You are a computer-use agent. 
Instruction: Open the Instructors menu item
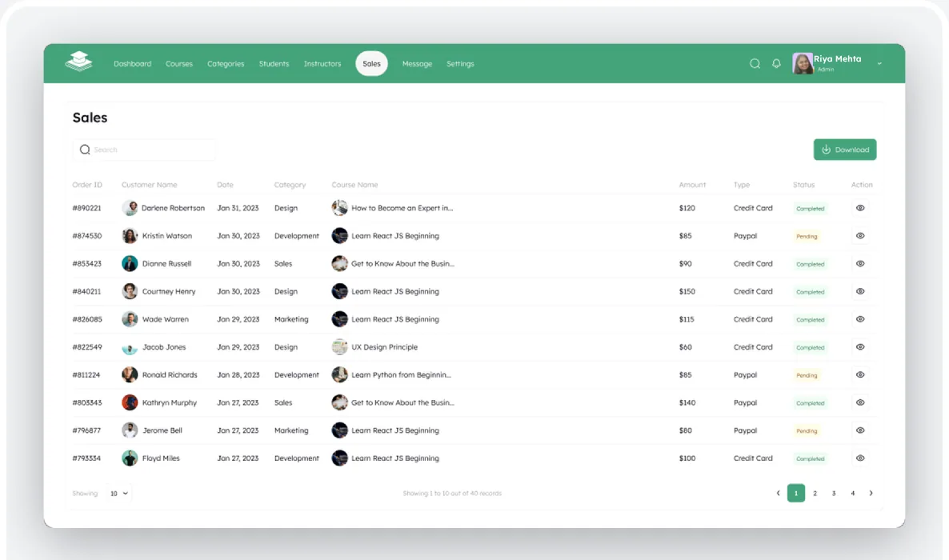[x=322, y=63]
